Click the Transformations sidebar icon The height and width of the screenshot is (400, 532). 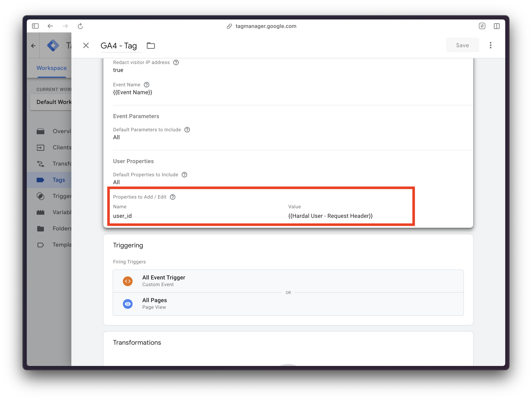[x=40, y=164]
